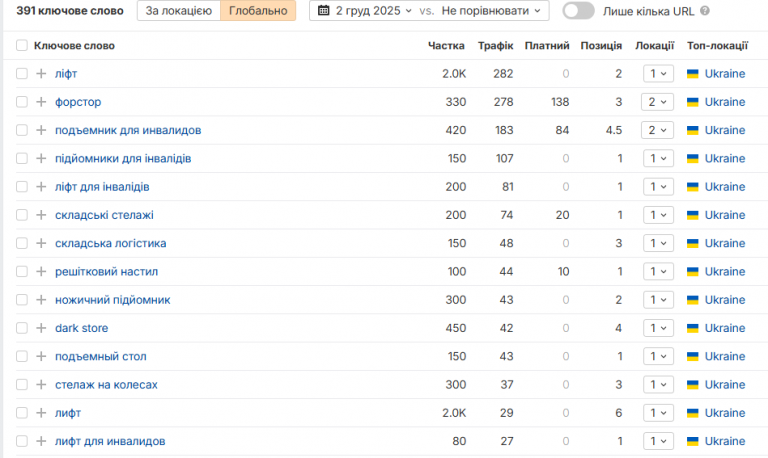Screen dimensions: 768x458
Task: Check the select-all checkbox near Ключове слово
Action: click(22, 46)
